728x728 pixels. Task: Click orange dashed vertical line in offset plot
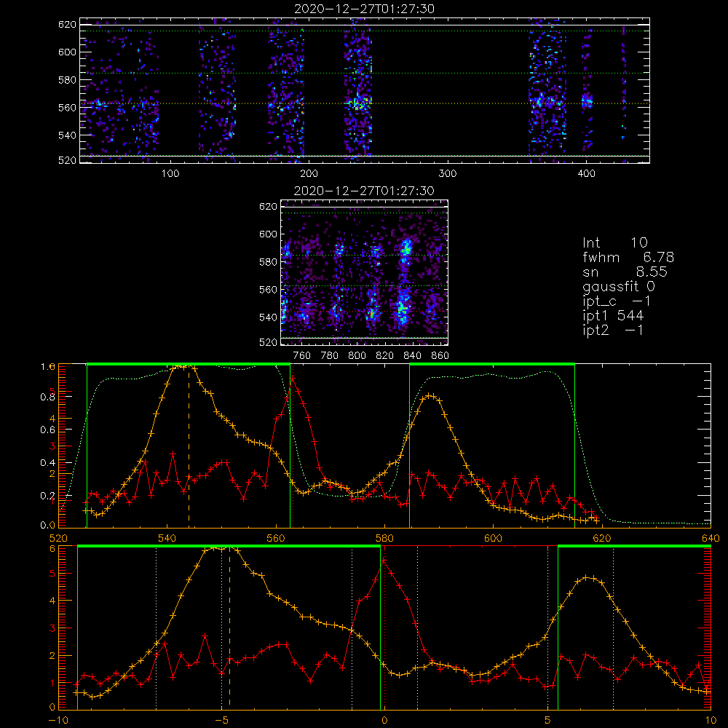230,629
